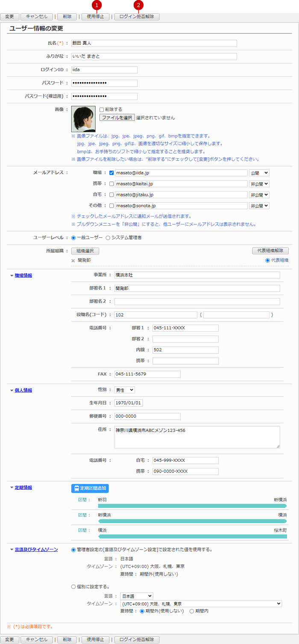Open 公開 dropdown for 職場 email
This screenshot has height=644, width=299.
pyautogui.click(x=259, y=173)
